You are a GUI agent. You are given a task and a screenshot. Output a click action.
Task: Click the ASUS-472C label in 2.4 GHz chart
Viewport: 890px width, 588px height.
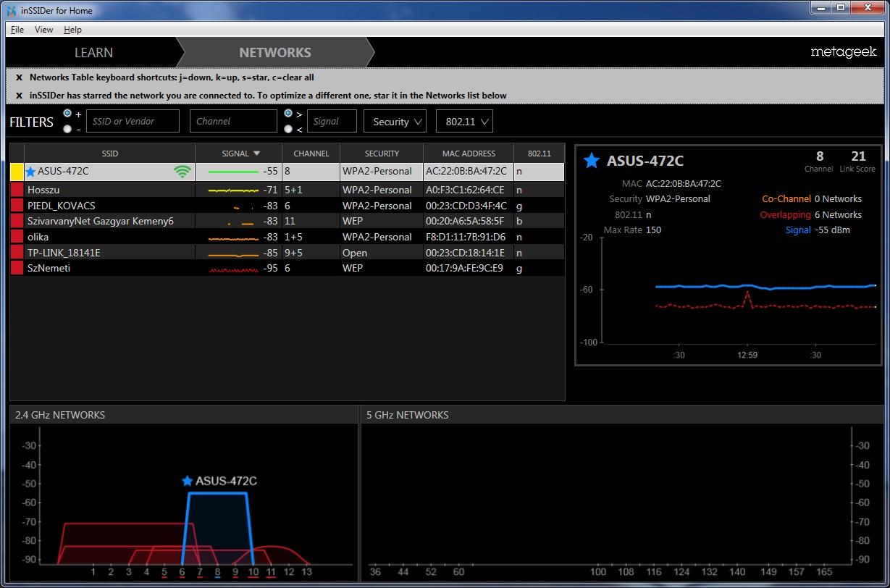226,481
